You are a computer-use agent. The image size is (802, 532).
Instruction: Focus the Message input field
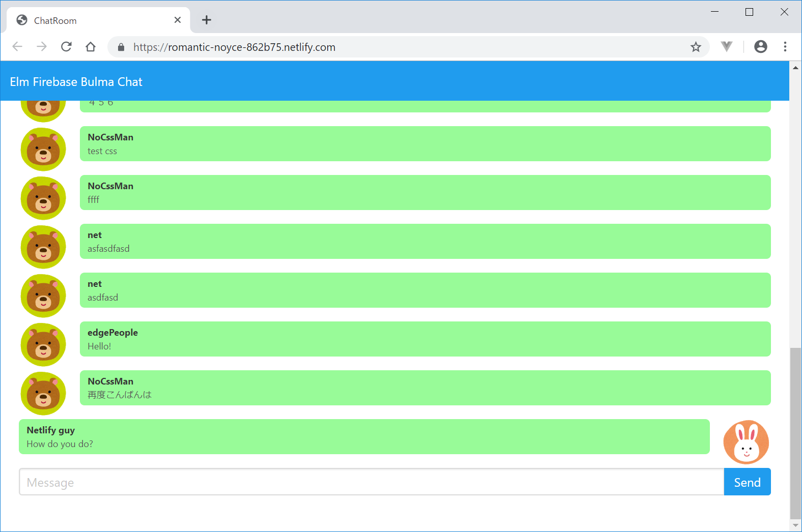tap(371, 482)
